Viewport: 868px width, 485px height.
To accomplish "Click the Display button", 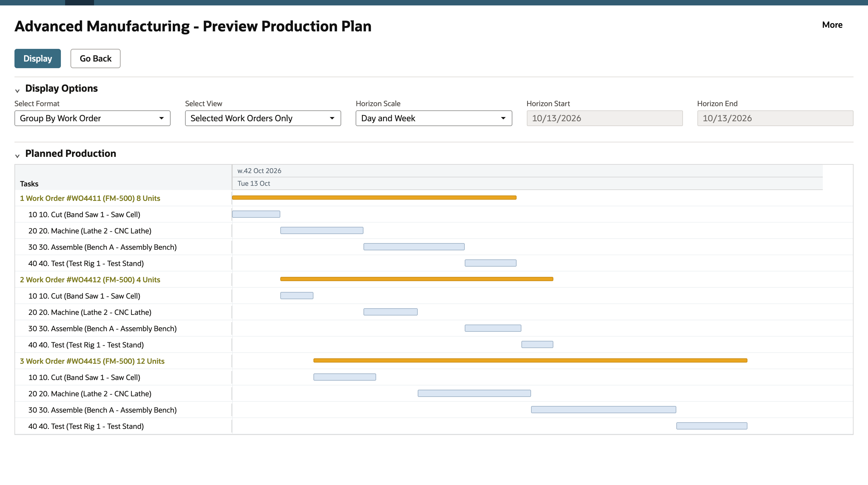I will [37, 58].
